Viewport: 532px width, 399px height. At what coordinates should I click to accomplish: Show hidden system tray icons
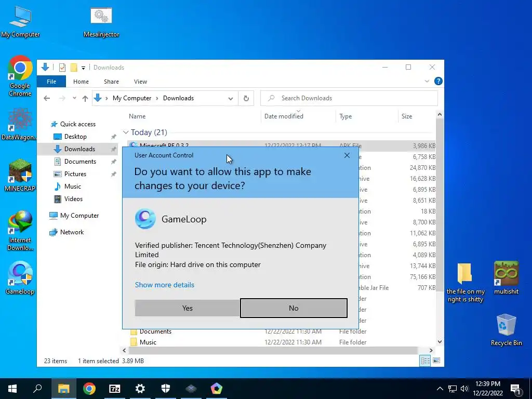click(440, 389)
